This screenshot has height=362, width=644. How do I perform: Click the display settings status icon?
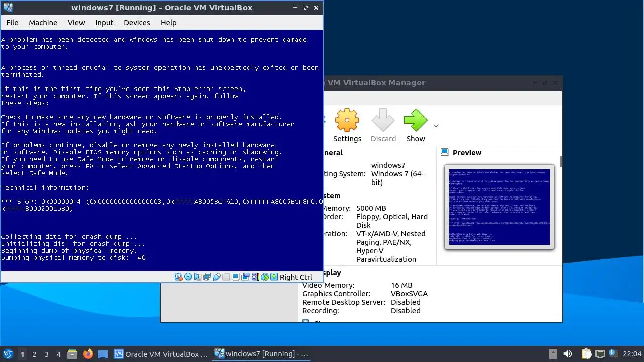[235, 277]
